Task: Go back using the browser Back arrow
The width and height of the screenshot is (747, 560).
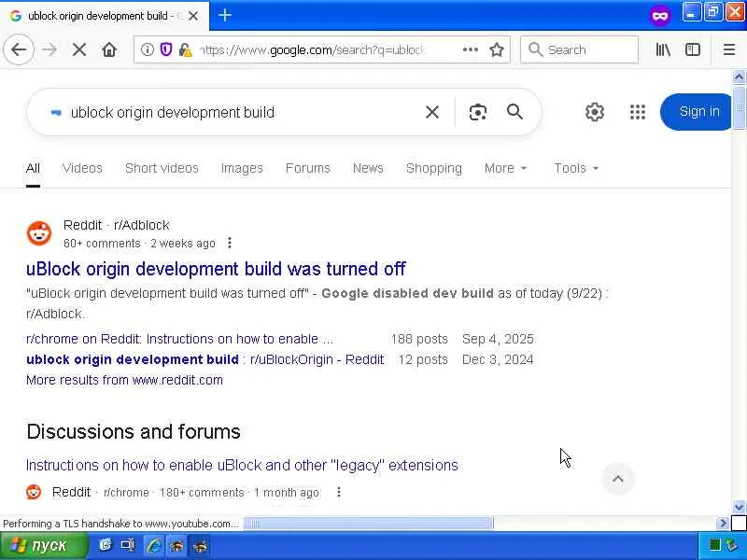Action: [19, 49]
